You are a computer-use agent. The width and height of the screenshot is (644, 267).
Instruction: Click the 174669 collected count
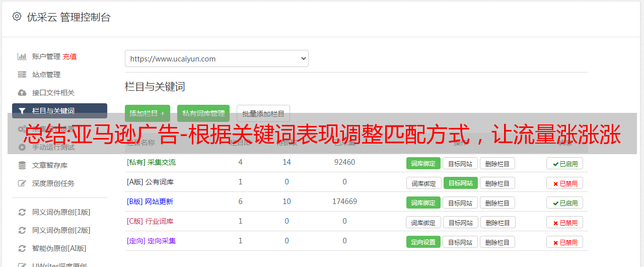tap(344, 202)
